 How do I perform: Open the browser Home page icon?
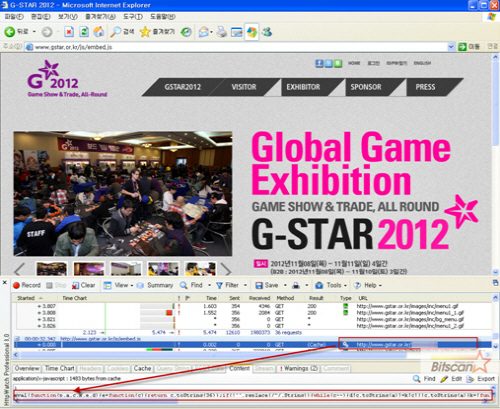[x=99, y=32]
